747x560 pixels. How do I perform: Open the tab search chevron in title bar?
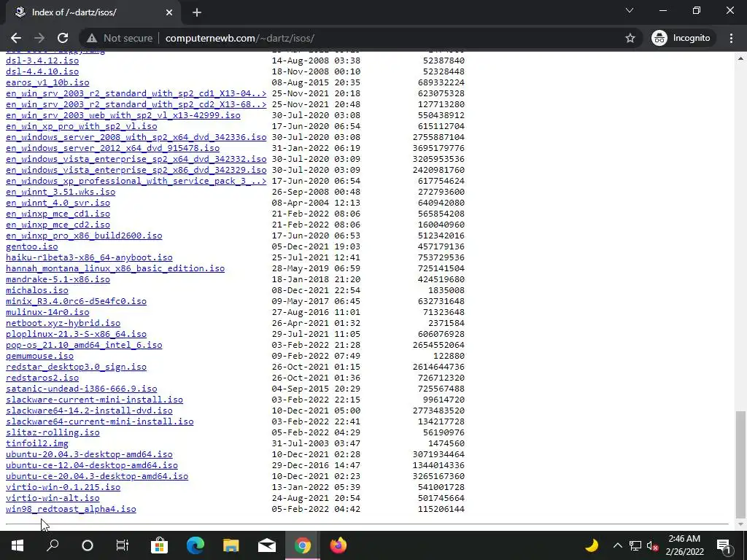point(630,10)
